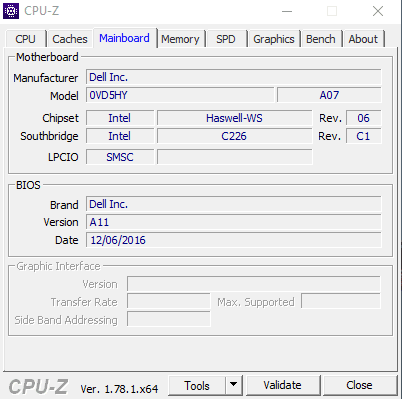Image resolution: width=402 pixels, height=399 pixels.
Task: Switch to the Memory tab
Action: click(180, 39)
